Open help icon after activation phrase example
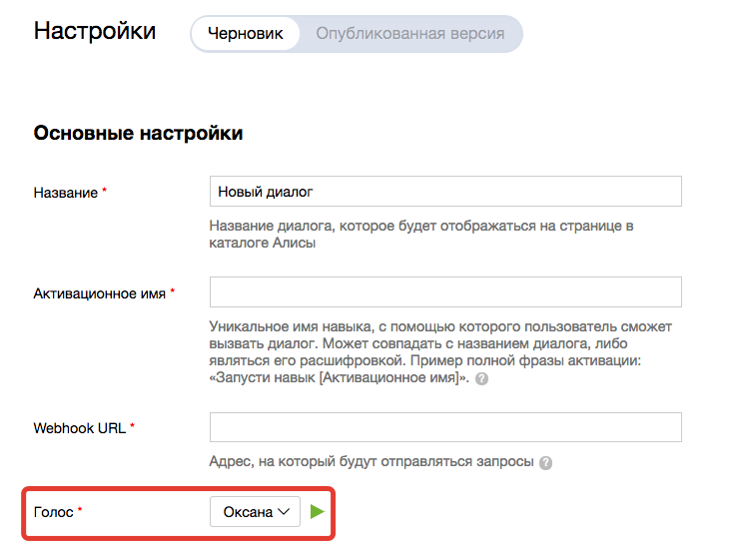The width and height of the screenshot is (756, 551). point(482,380)
